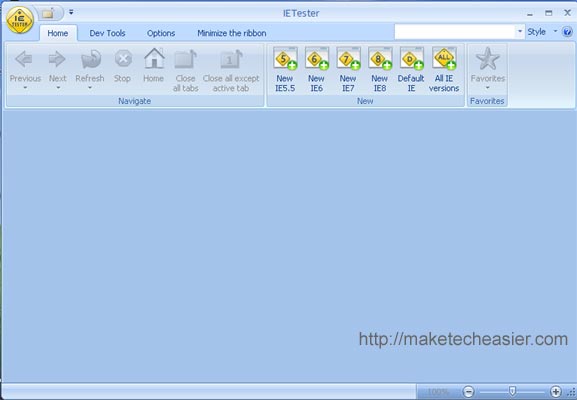Click the Favorites star icon

click(488, 59)
